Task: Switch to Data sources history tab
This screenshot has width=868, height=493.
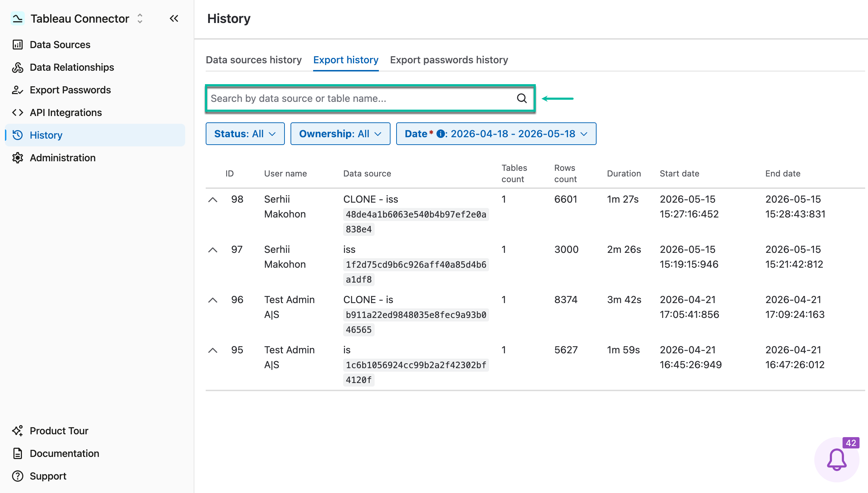Action: 254,60
